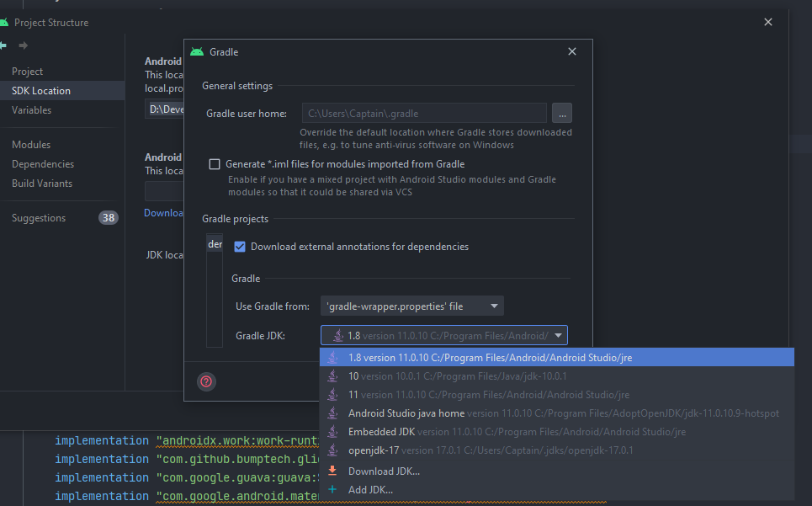Click the Java icon inside Gradle JDK combo box
Image resolution: width=812 pixels, height=506 pixels.
(338, 336)
